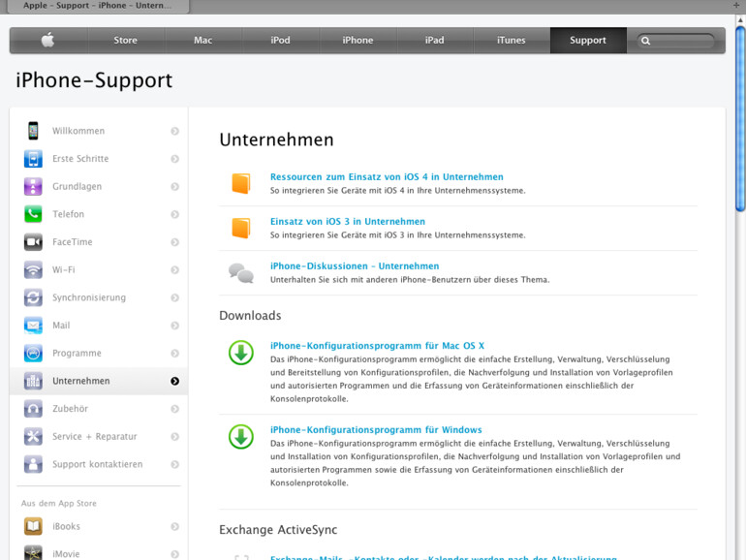Click the Service + Reparatur tools icon
The height and width of the screenshot is (560, 746).
[33, 436]
